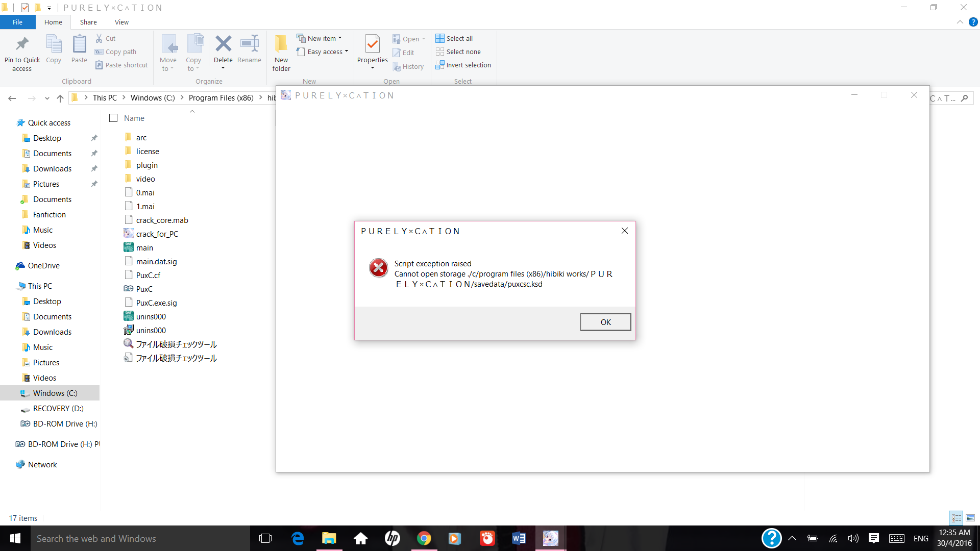The width and height of the screenshot is (980, 551).
Task: Select RECOVERY (D:) drive in sidebar
Action: coord(58,408)
